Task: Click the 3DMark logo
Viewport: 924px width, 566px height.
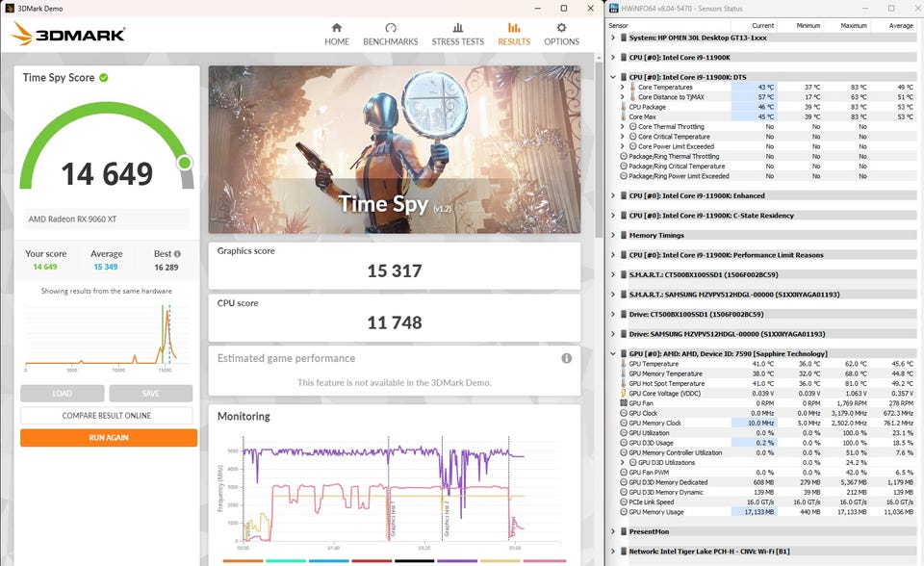Action: [x=68, y=35]
